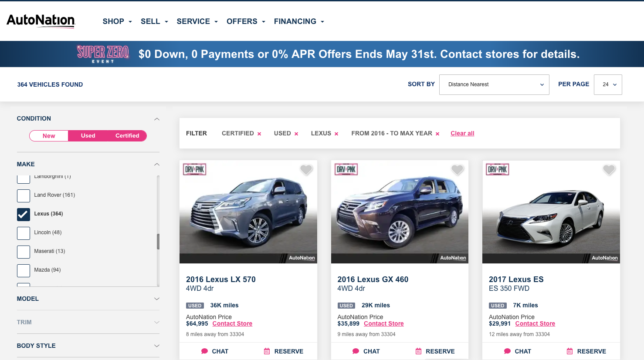Save the 2017 Lexus ES with heart icon
The image size is (644, 360).
609,170
